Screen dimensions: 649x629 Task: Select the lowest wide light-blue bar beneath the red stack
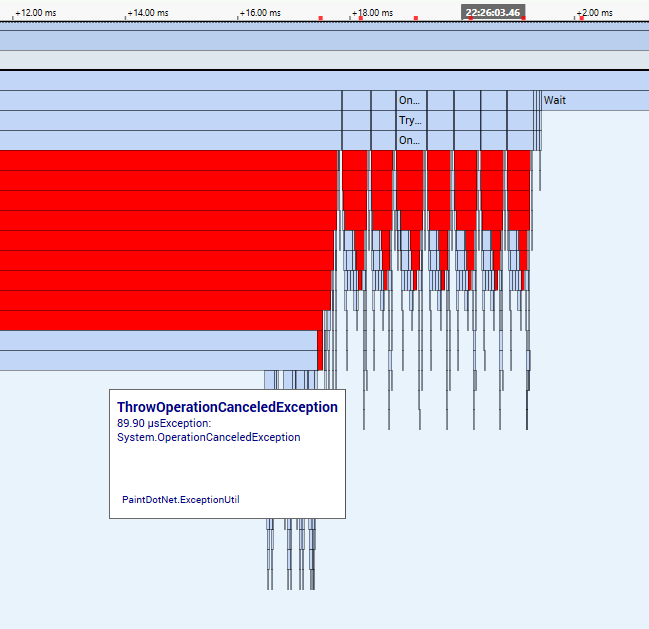tap(159, 360)
